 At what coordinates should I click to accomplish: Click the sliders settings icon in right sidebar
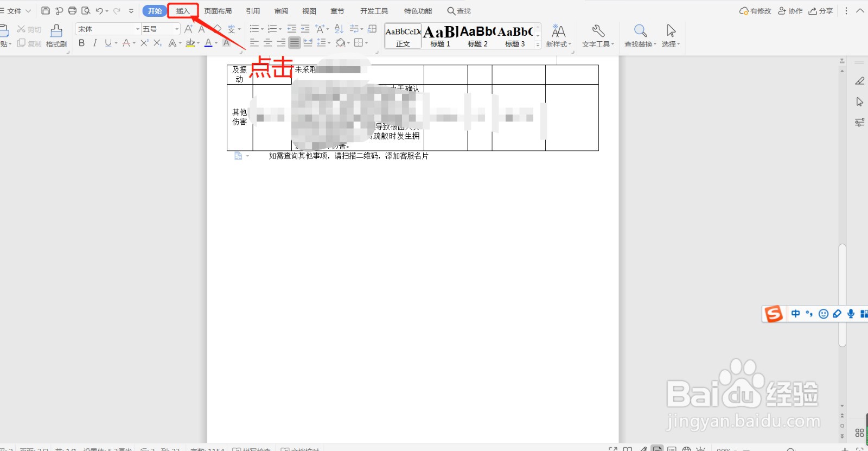[859, 122]
